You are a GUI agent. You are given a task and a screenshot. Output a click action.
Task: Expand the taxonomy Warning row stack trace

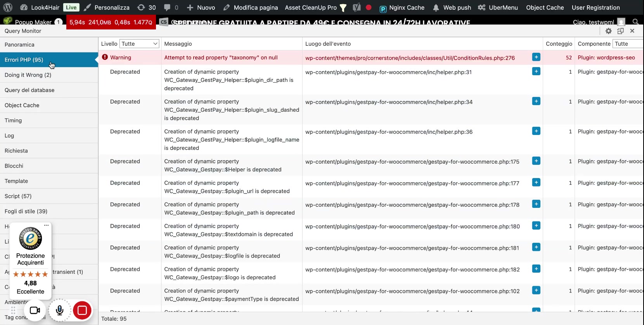tap(536, 57)
